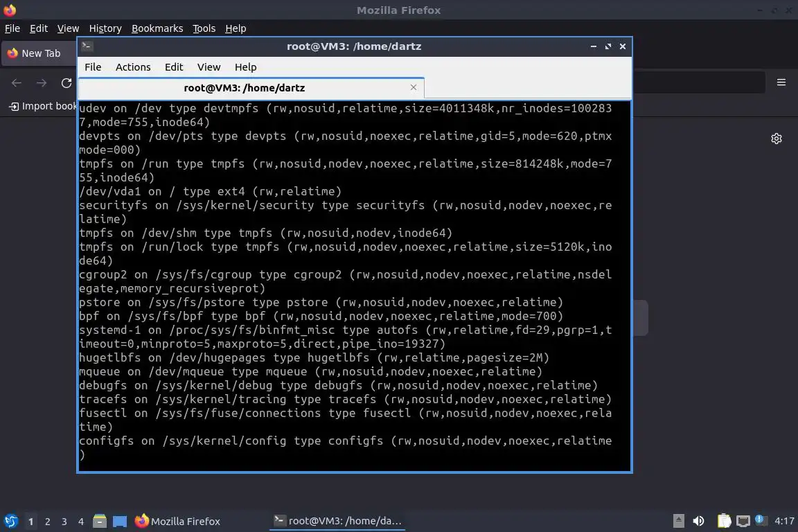Click the Firefox back arrow button
This screenshot has height=532, width=798.
click(17, 83)
